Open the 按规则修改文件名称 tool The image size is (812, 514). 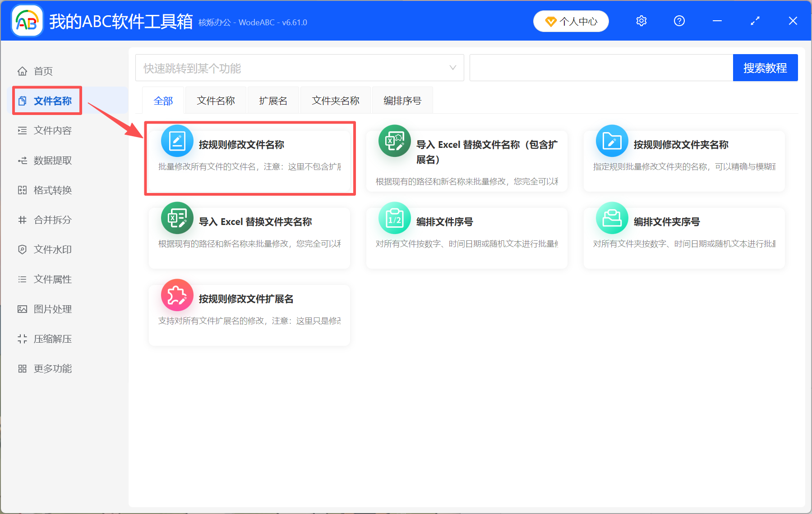click(x=249, y=158)
